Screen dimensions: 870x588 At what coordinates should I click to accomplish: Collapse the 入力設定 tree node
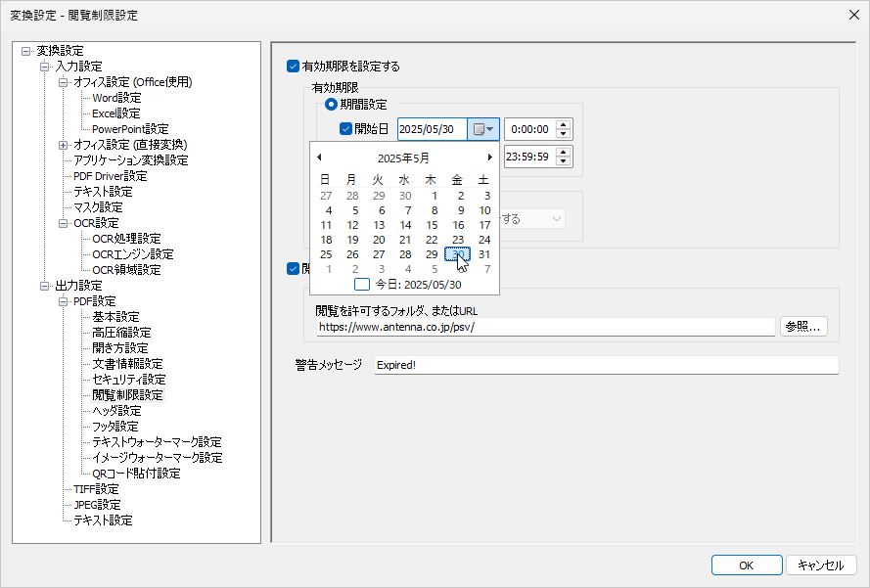(x=44, y=67)
